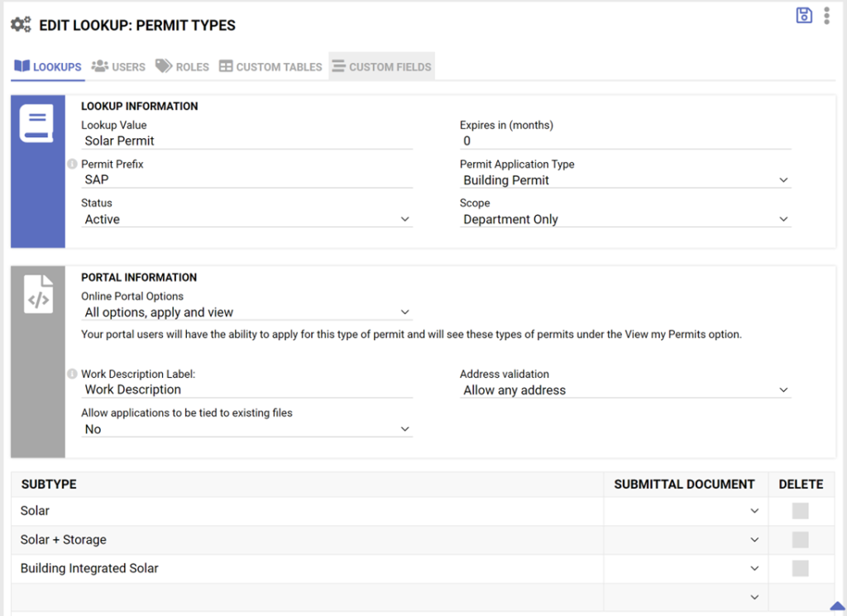Screen dimensions: 847x616
Task: Open the Roles tab
Action: tap(182, 66)
